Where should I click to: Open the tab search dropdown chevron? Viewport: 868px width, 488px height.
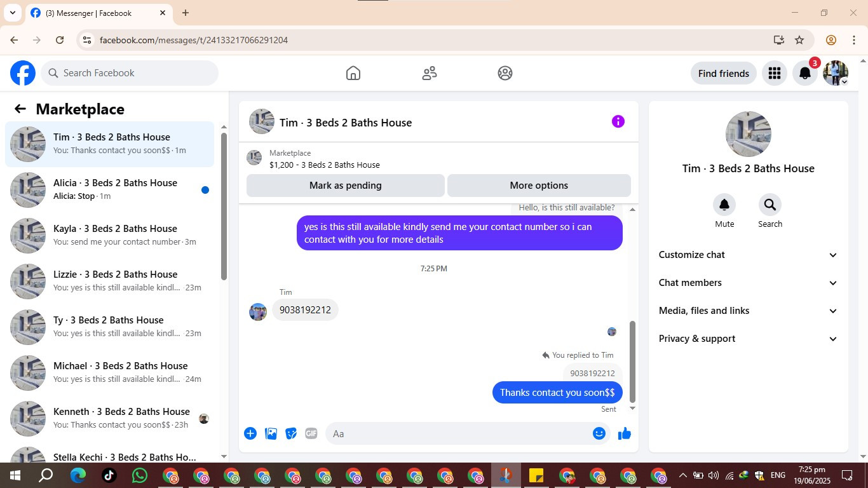click(12, 13)
